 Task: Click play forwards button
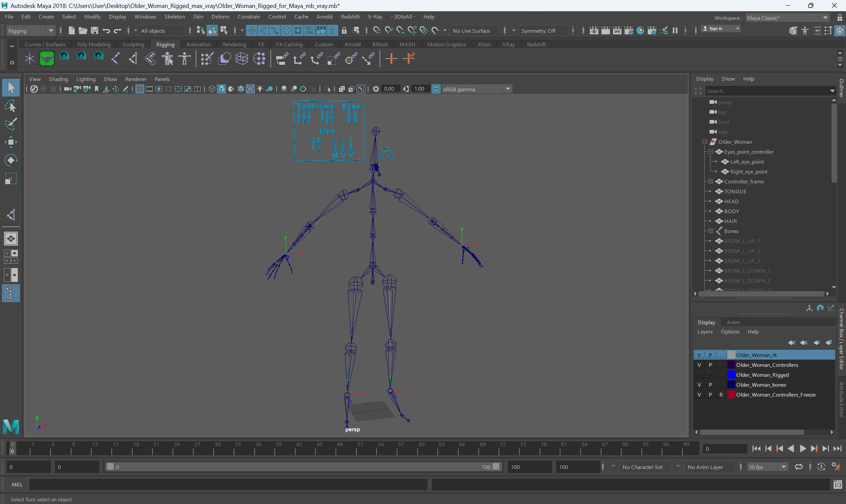(803, 448)
